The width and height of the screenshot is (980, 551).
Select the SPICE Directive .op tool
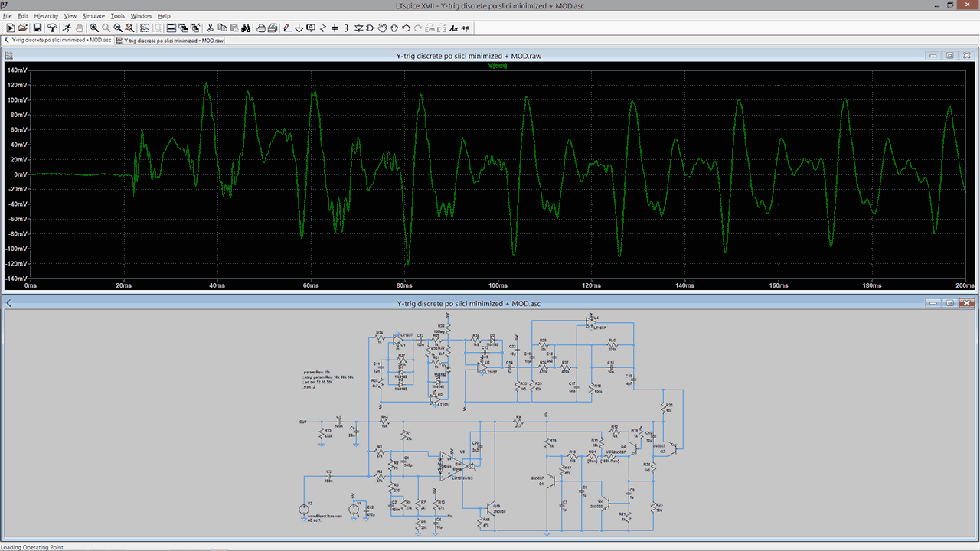tap(465, 28)
